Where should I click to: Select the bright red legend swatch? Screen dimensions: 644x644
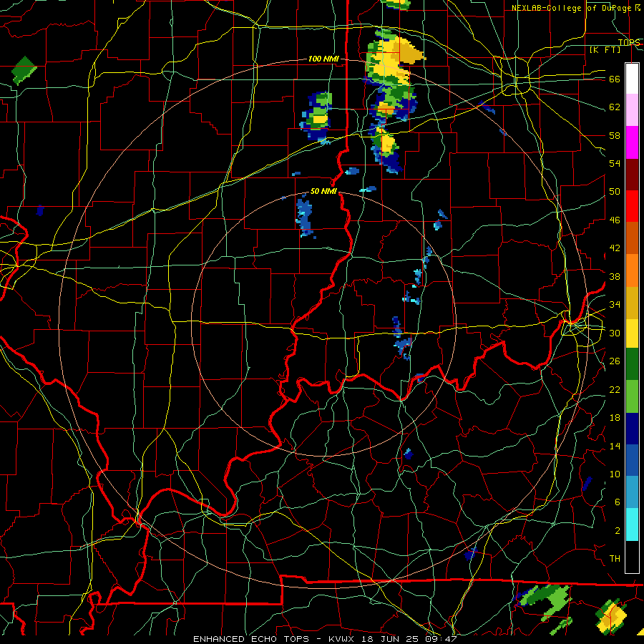(x=632, y=206)
